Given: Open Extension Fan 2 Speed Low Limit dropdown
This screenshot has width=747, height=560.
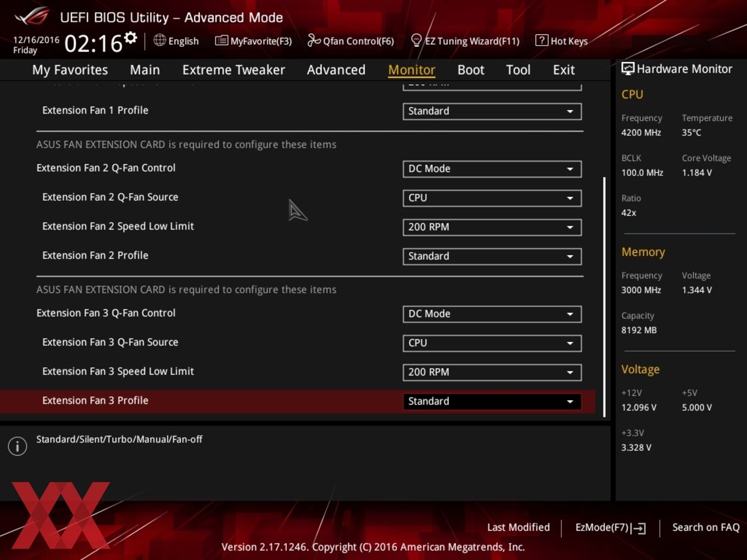Looking at the screenshot, I should [492, 227].
